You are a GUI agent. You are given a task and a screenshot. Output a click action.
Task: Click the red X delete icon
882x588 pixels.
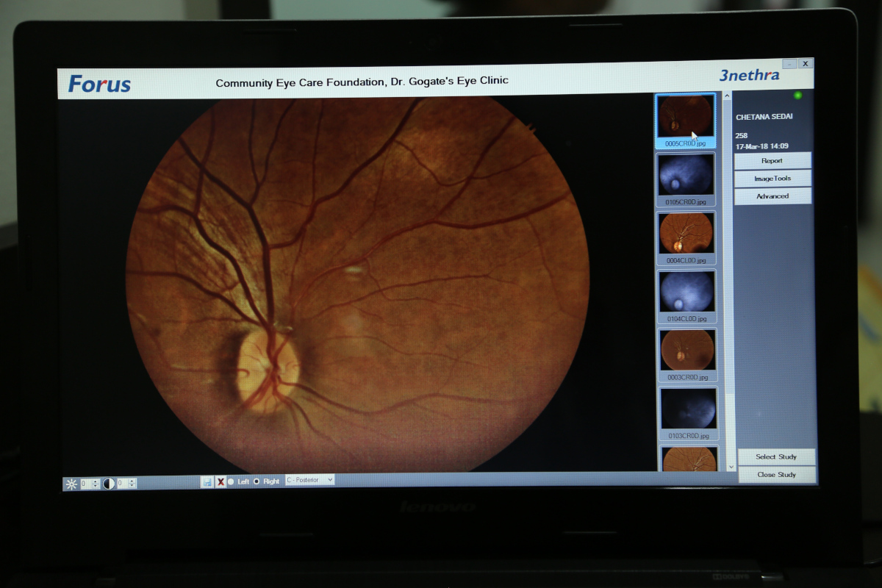click(220, 481)
